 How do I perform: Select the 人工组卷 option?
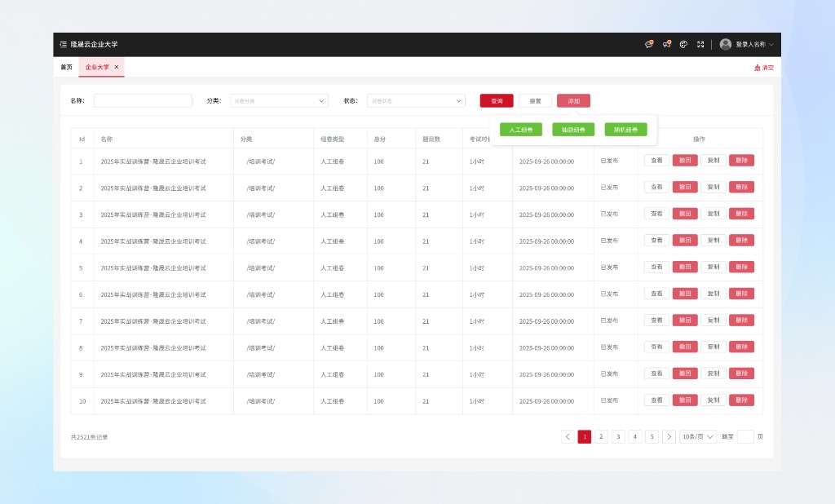[x=520, y=130]
